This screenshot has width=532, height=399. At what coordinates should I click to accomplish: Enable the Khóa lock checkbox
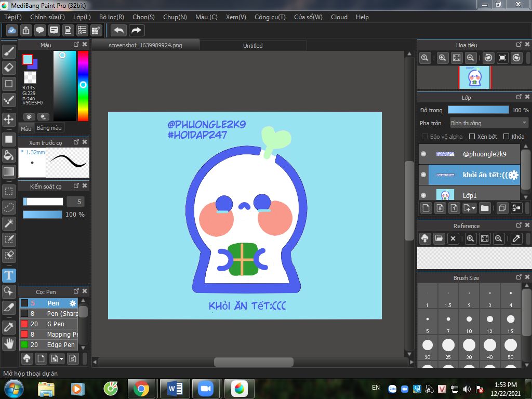coord(506,137)
